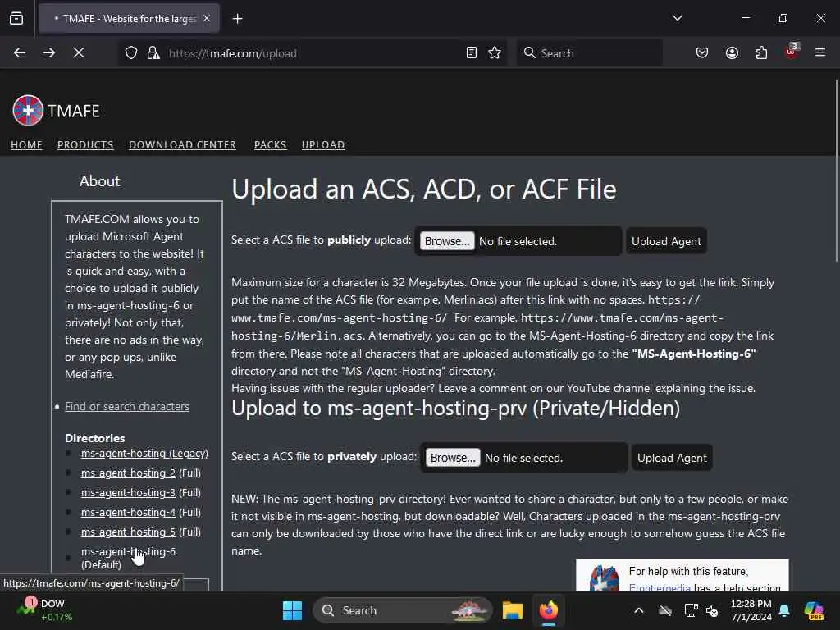Toggle reader view icon
This screenshot has width=840, height=630.
472,53
